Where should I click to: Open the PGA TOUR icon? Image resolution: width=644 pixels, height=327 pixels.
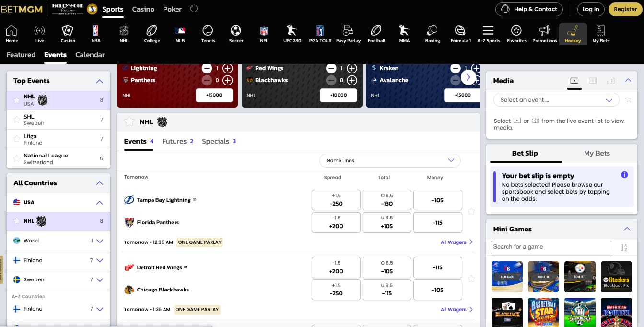[x=320, y=34]
